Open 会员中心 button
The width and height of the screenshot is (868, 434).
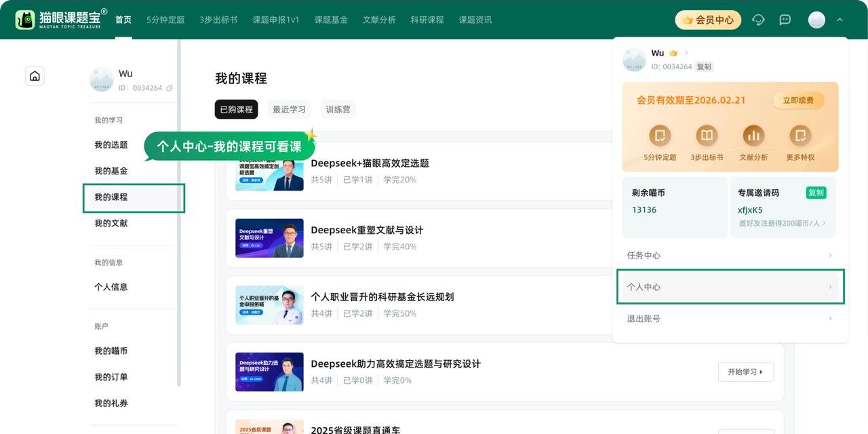tap(708, 20)
